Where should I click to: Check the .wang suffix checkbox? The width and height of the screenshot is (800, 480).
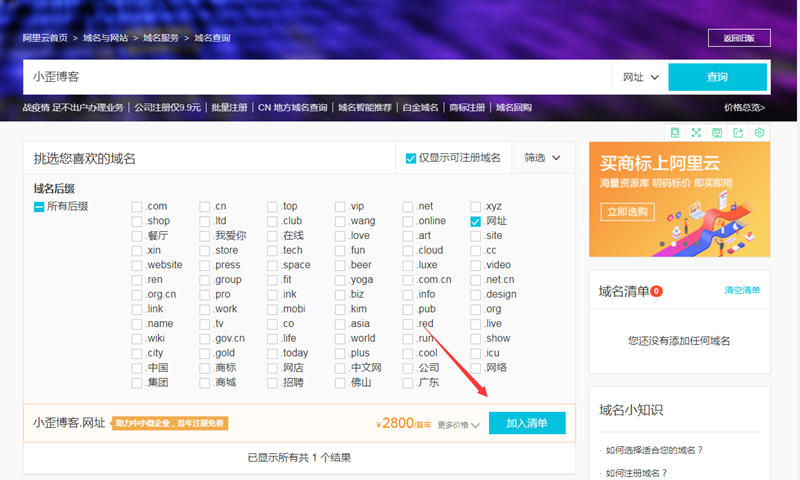click(340, 221)
